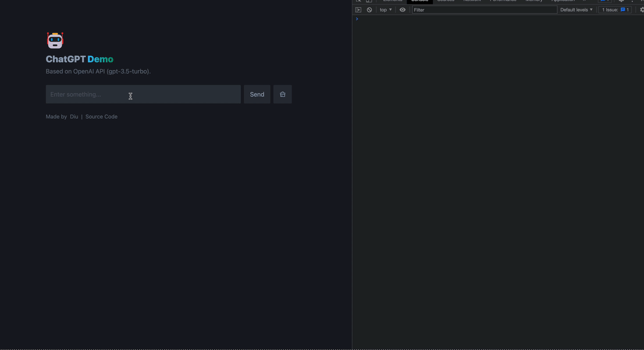Focus the 'Enter something...' chat input

click(143, 94)
